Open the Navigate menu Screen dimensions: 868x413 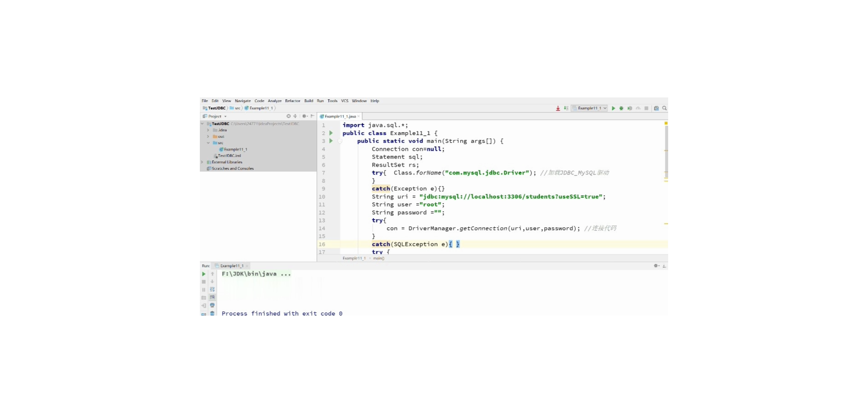(243, 101)
